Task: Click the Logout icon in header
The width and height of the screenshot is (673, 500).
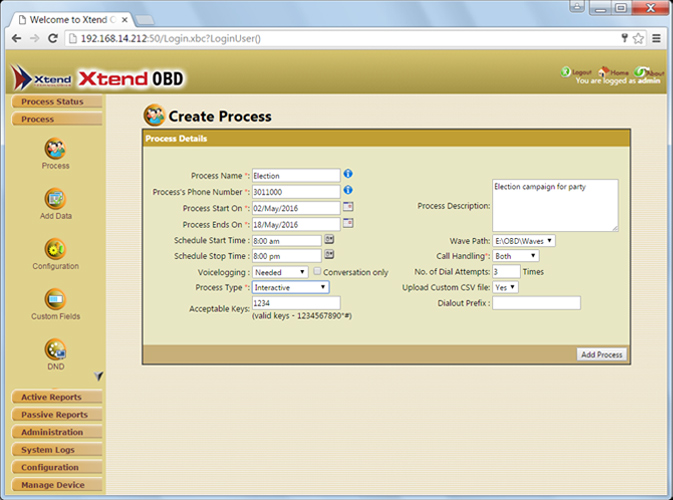Action: pyautogui.click(x=566, y=72)
